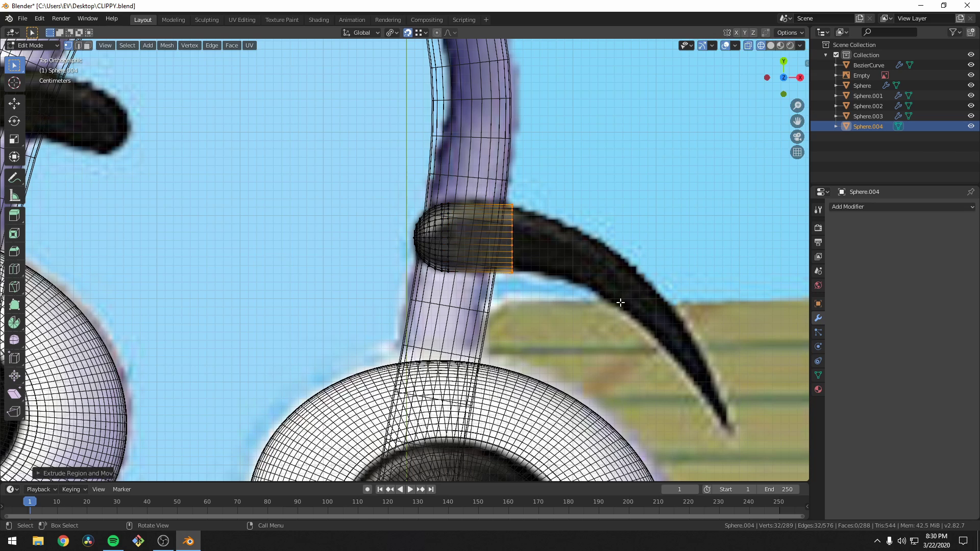This screenshot has width=980, height=551.
Task: Expand Sphere.004 in the outliner
Action: point(835,126)
